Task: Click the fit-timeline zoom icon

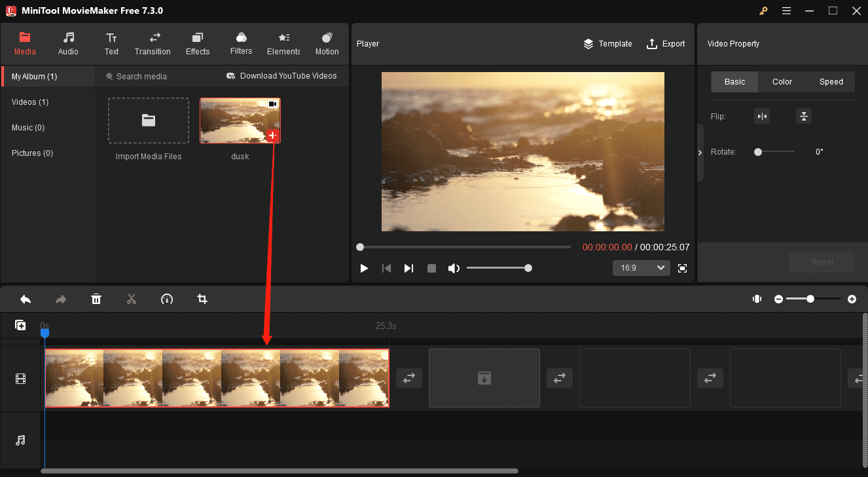Action: pos(757,299)
